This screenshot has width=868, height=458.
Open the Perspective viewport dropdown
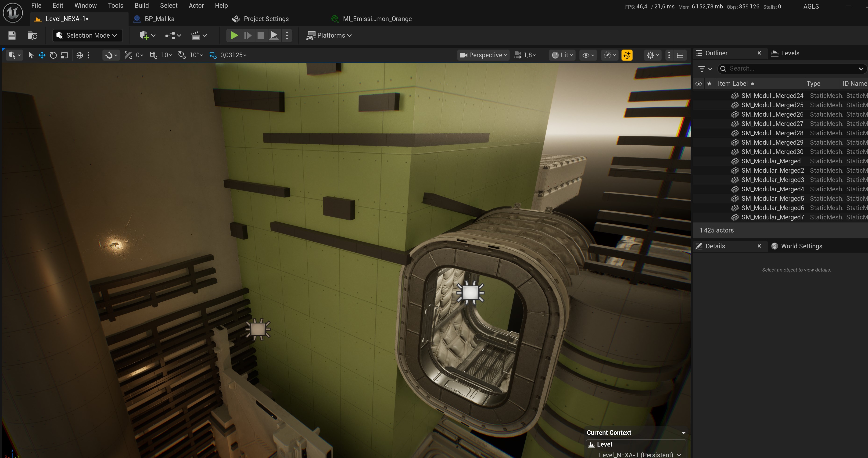(x=483, y=55)
